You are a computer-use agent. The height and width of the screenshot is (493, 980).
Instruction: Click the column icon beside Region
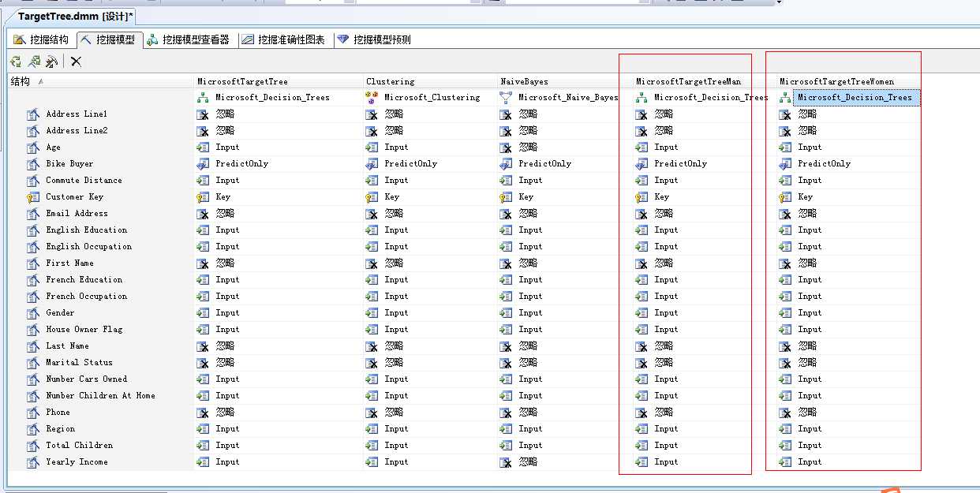tap(32, 429)
